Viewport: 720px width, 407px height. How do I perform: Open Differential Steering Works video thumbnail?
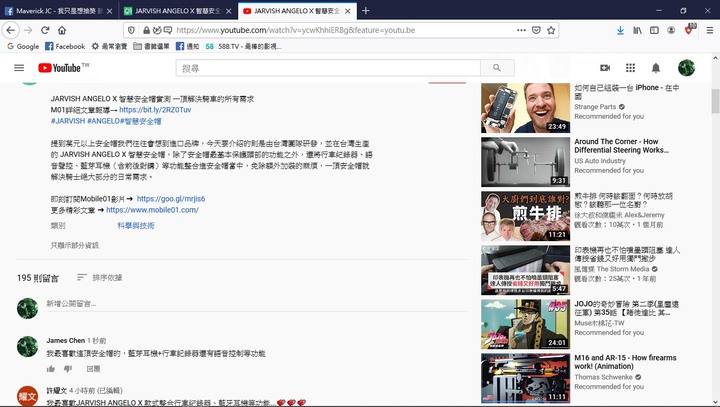pos(525,162)
